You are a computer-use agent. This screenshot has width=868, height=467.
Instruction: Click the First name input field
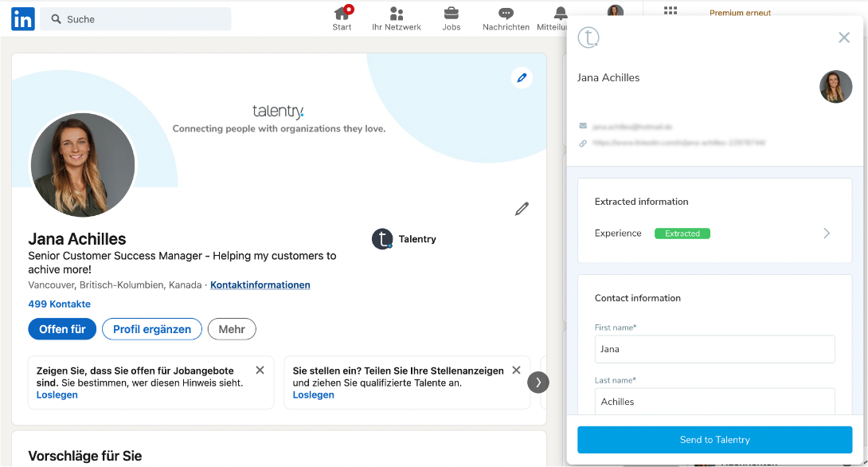click(x=714, y=349)
